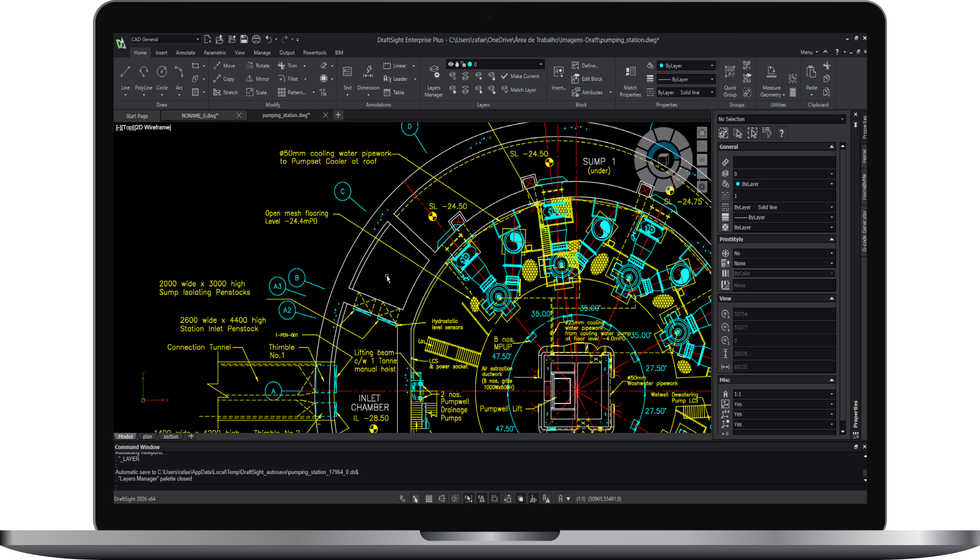Click the Save icon in quick access toolbar

point(243,39)
